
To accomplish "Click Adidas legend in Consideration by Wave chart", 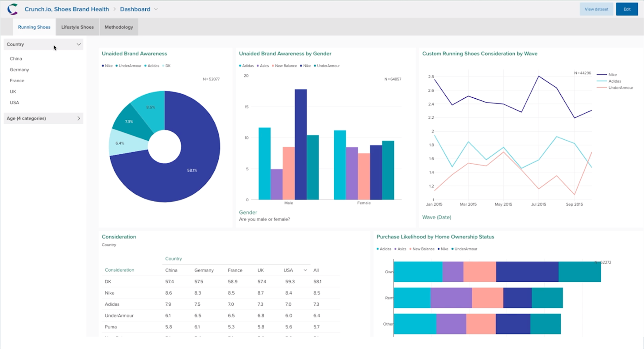I will point(609,81).
